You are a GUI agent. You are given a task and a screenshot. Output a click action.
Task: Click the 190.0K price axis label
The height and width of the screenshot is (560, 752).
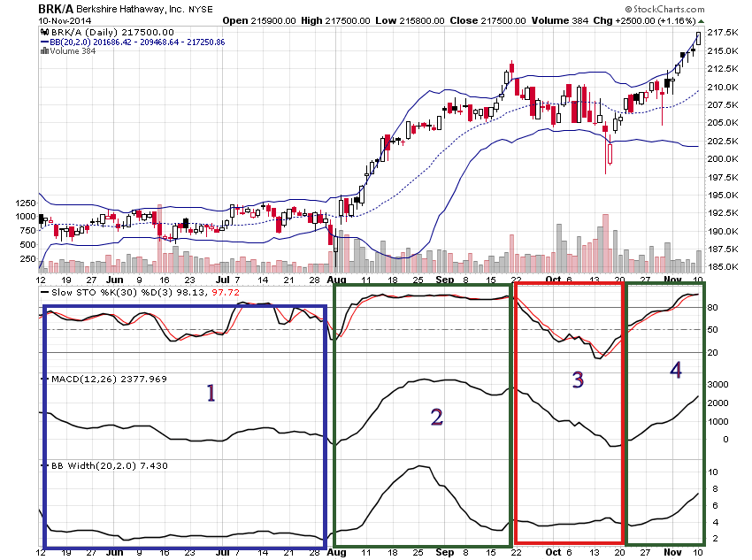723,231
